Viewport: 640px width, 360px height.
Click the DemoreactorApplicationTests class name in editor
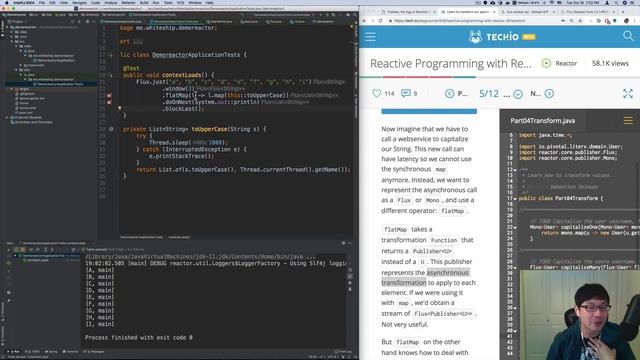(196, 55)
